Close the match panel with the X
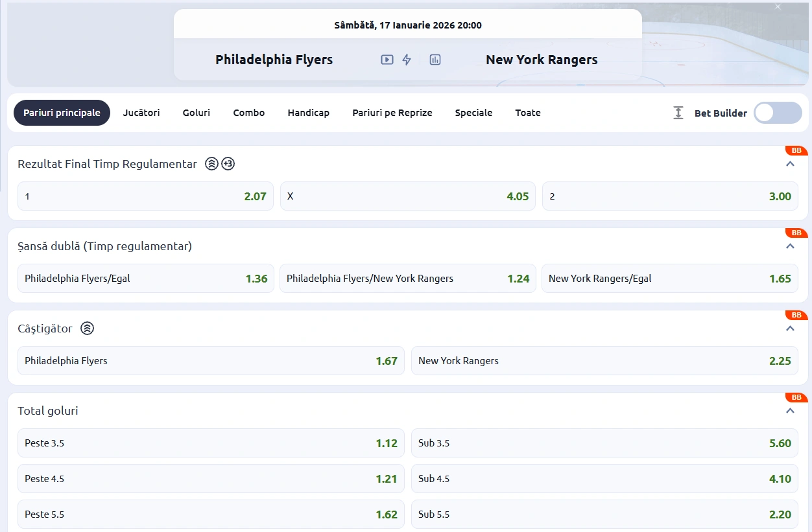Viewport: 812px width, 532px height. coord(778,6)
